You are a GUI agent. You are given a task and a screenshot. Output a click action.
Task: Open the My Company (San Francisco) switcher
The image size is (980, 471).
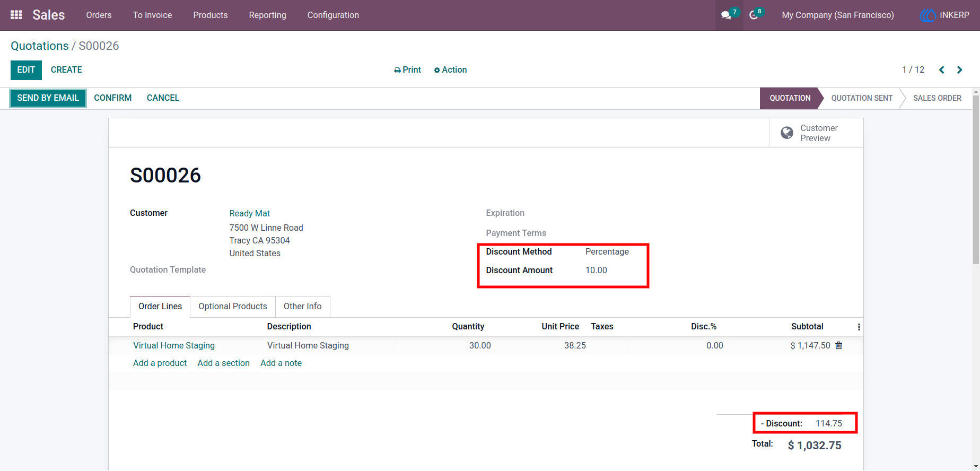pos(838,15)
